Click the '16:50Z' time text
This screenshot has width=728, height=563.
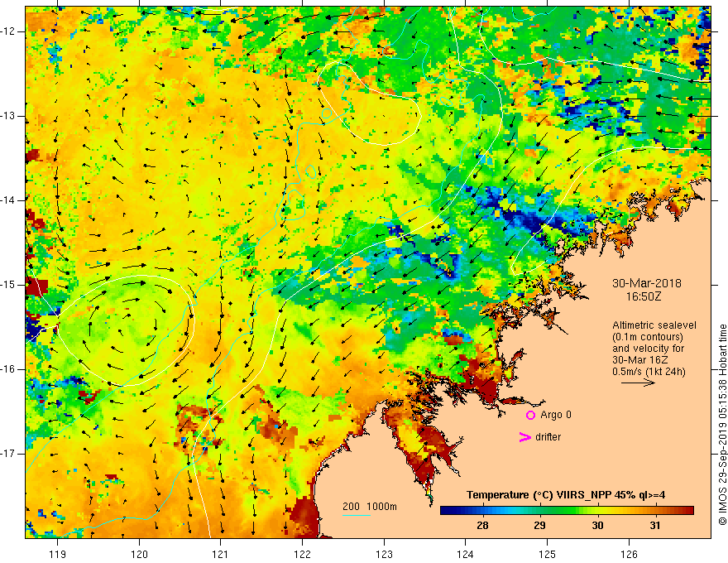click(x=644, y=296)
